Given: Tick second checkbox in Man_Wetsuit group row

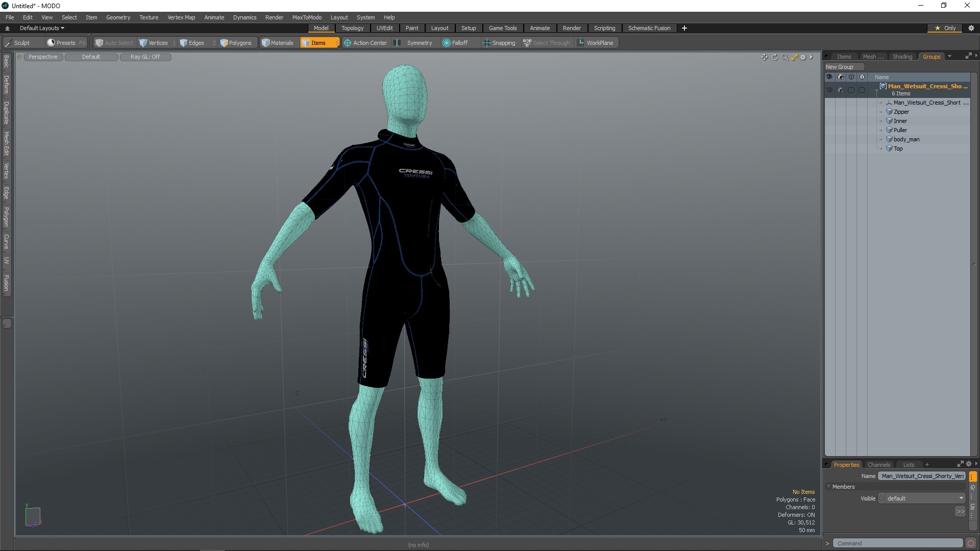Looking at the screenshot, I should (x=862, y=90).
